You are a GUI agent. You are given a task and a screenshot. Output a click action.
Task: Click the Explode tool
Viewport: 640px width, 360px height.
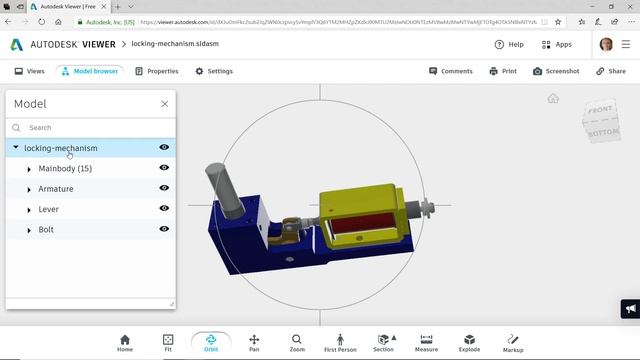pyautogui.click(x=469, y=343)
